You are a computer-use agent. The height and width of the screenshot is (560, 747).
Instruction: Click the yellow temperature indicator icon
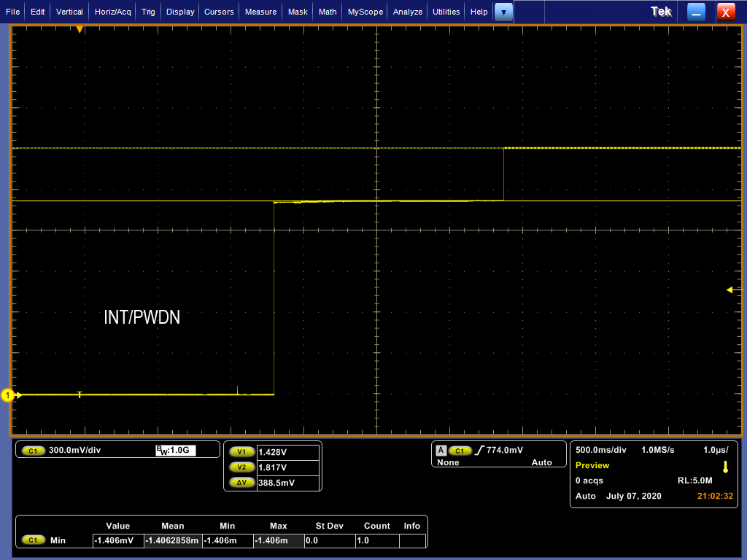coord(726,467)
